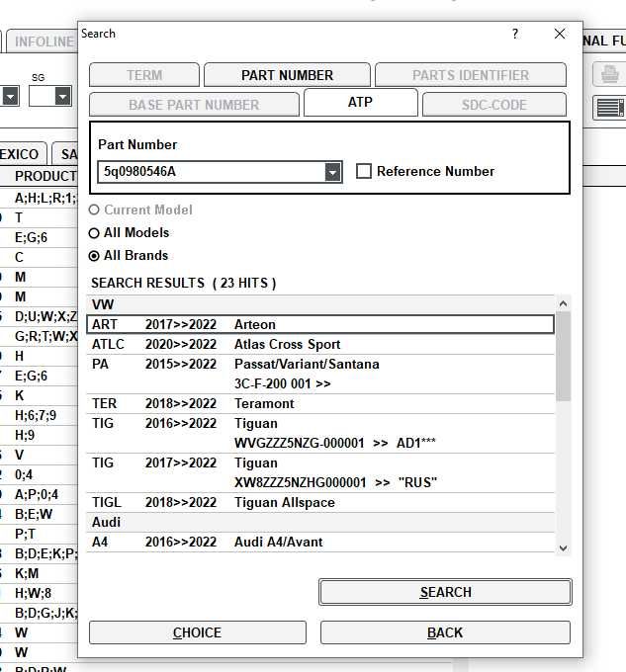Select the TIGL Tiguan Allspace row
The height and width of the screenshot is (672, 626).
coord(320,502)
